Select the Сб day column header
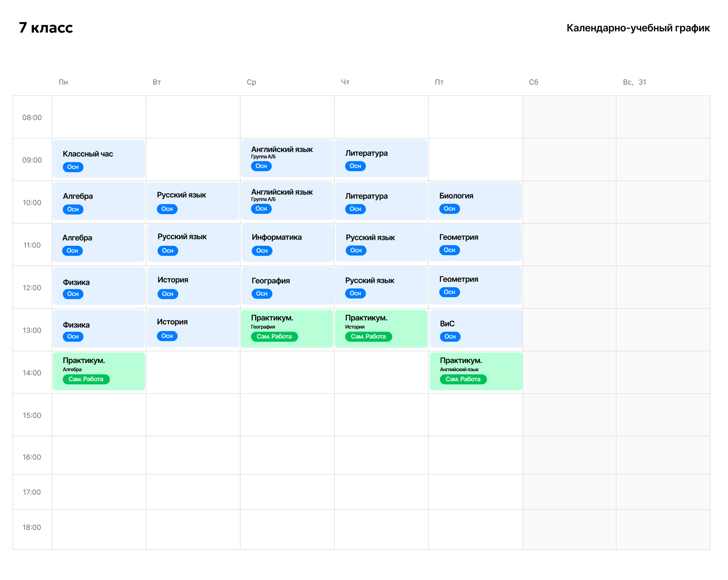728x580 pixels. click(533, 82)
